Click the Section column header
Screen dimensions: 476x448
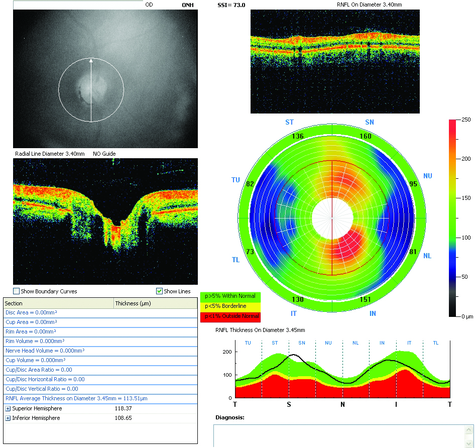(59, 303)
